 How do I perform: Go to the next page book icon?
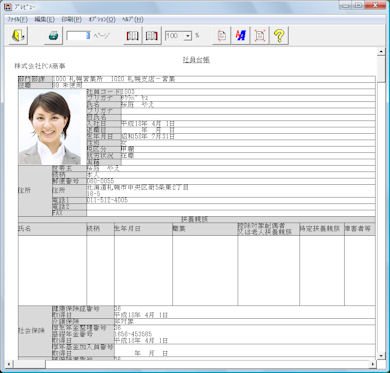click(x=152, y=35)
